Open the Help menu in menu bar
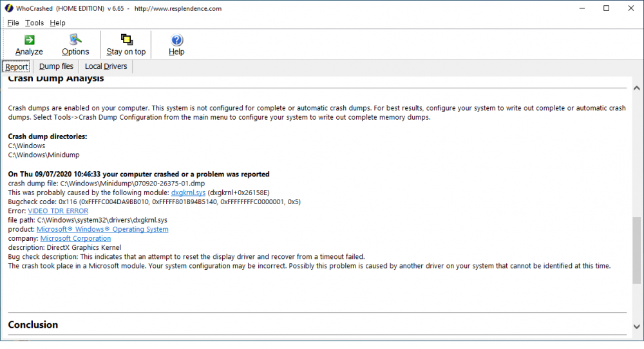The height and width of the screenshot is (349, 644). [x=57, y=23]
